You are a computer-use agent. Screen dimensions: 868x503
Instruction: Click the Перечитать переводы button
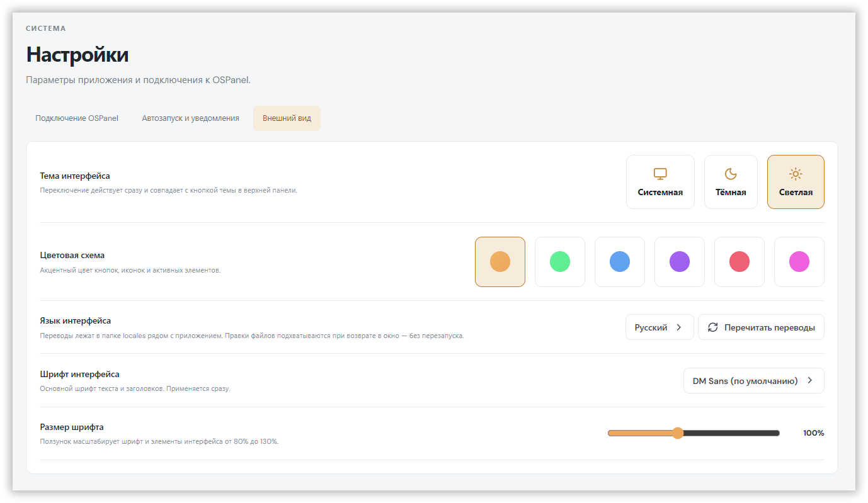[x=761, y=327]
